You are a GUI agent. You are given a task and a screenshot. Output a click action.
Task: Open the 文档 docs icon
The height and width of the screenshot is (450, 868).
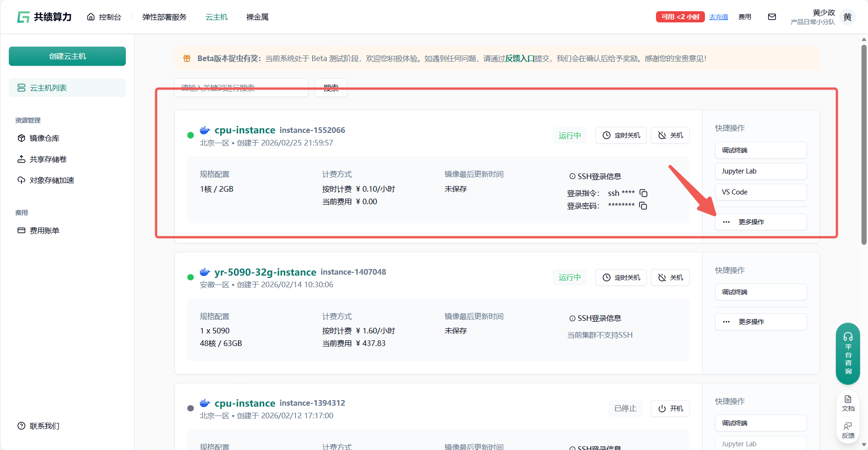tap(848, 403)
